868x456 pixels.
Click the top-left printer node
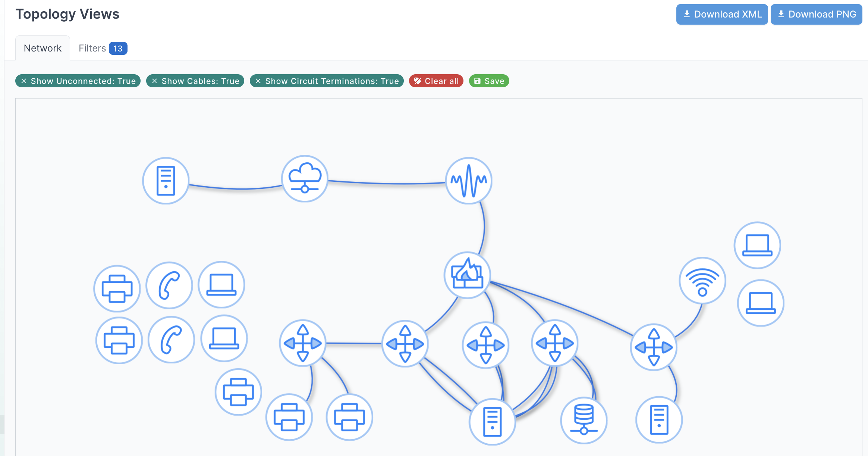pyautogui.click(x=117, y=288)
